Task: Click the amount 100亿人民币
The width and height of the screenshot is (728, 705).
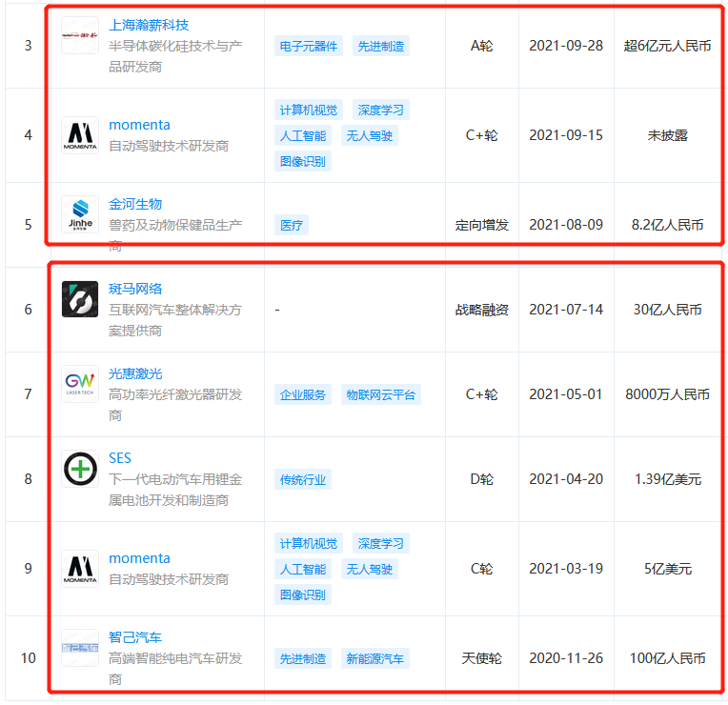Action: click(667, 658)
